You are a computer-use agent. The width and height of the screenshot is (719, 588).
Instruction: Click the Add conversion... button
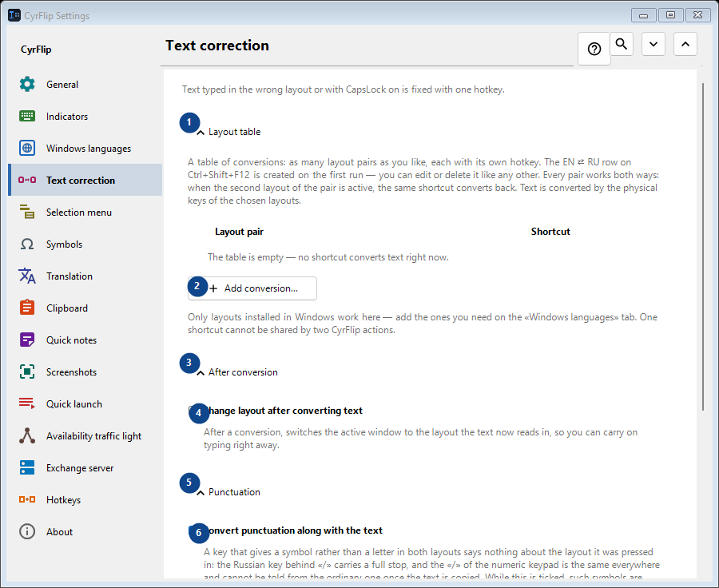(x=252, y=288)
